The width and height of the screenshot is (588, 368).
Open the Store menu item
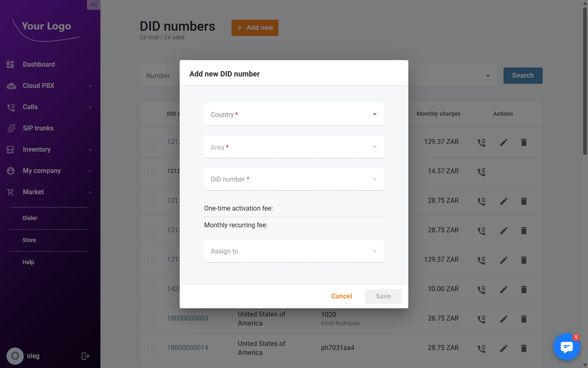29,240
